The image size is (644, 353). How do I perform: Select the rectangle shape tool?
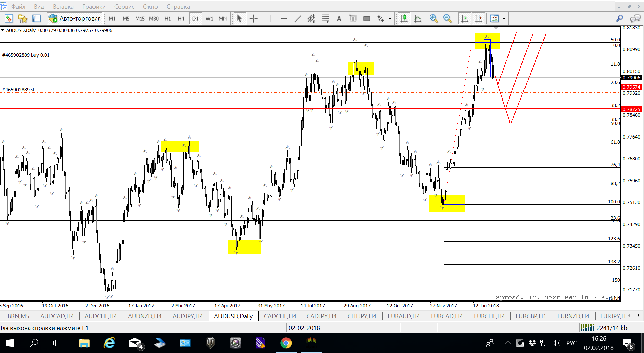[x=367, y=19]
